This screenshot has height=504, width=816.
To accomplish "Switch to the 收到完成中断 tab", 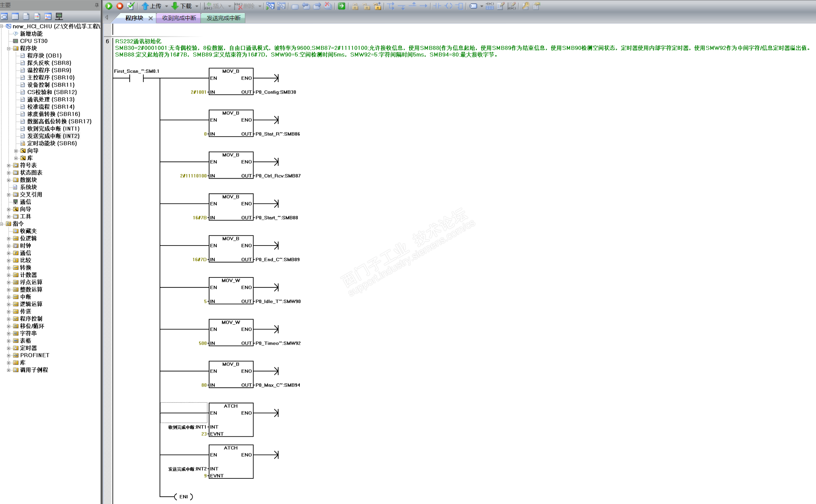I will [179, 18].
